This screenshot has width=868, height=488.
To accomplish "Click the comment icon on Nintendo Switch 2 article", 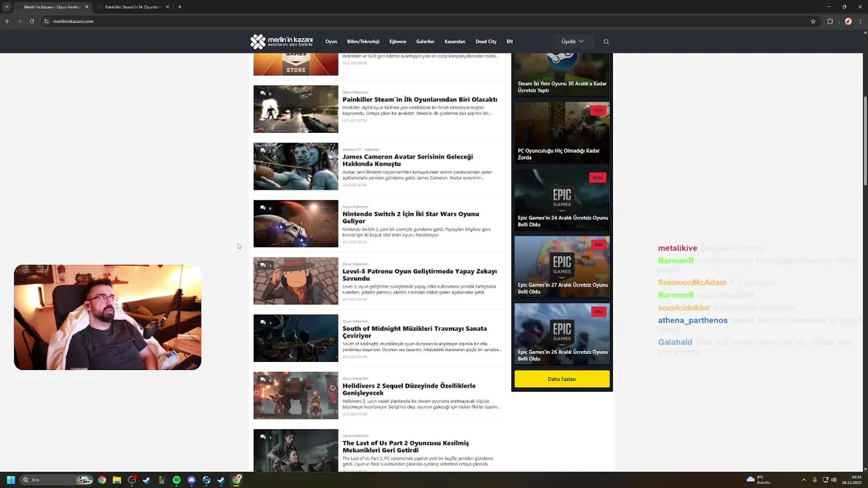I will coord(263,208).
